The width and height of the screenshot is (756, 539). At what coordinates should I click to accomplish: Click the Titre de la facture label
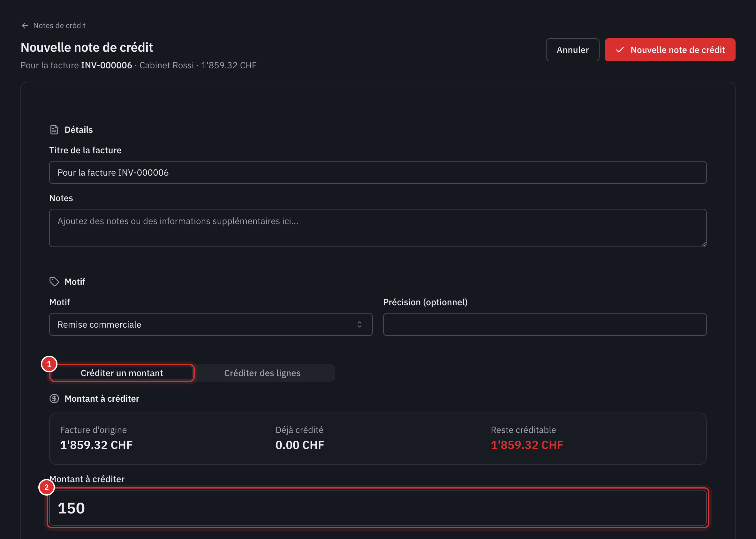85,150
